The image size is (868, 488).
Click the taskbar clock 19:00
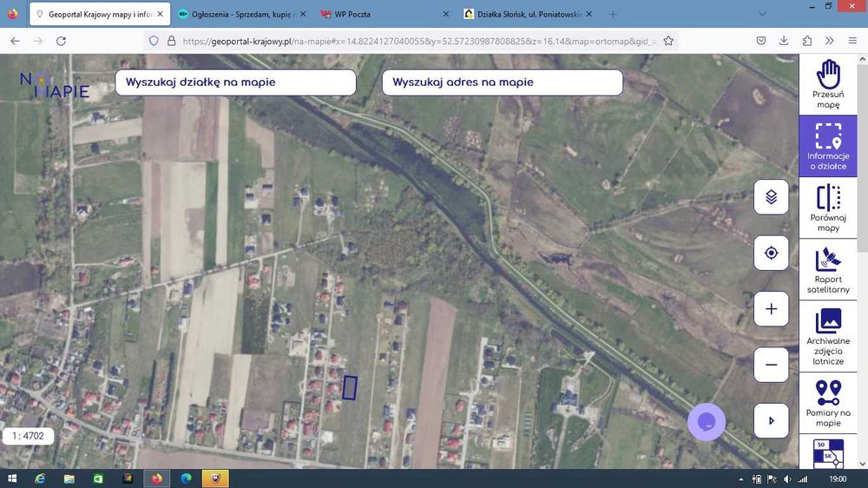pyautogui.click(x=838, y=479)
